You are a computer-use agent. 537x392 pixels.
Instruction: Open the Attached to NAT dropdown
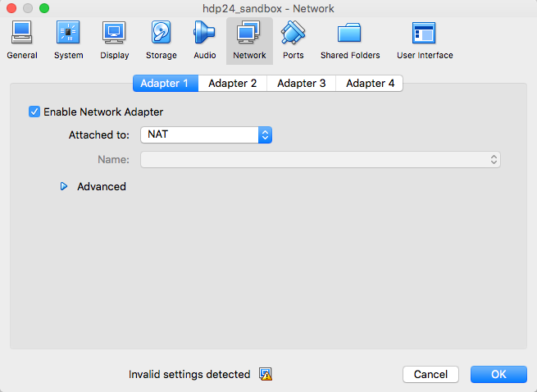(x=206, y=134)
